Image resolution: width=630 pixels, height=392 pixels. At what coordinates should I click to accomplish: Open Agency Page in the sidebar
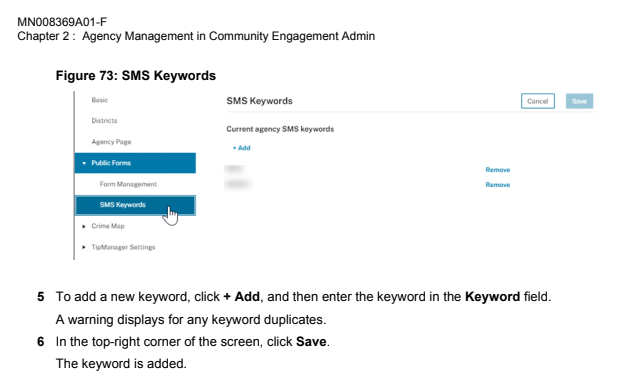111,142
